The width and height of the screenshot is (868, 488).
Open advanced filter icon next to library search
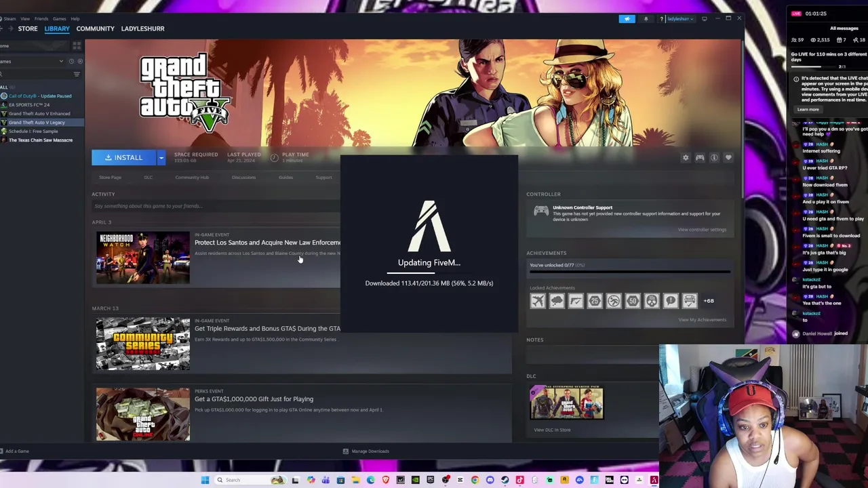77,74
